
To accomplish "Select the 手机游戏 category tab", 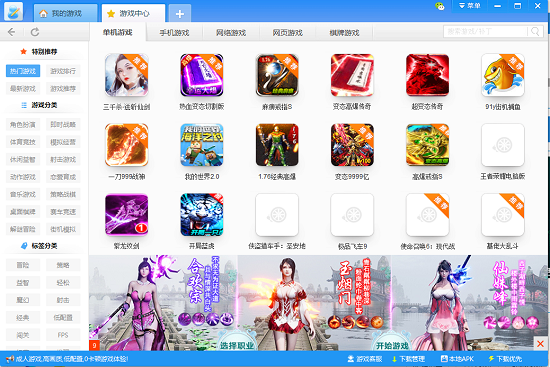I will pyautogui.click(x=174, y=33).
